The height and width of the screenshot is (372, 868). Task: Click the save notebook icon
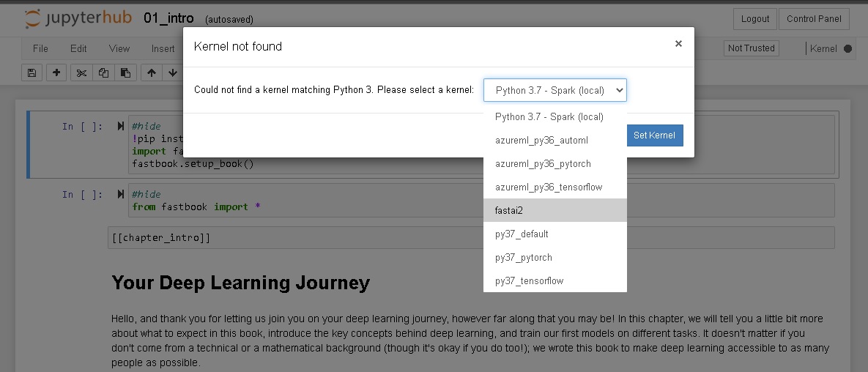(x=31, y=72)
